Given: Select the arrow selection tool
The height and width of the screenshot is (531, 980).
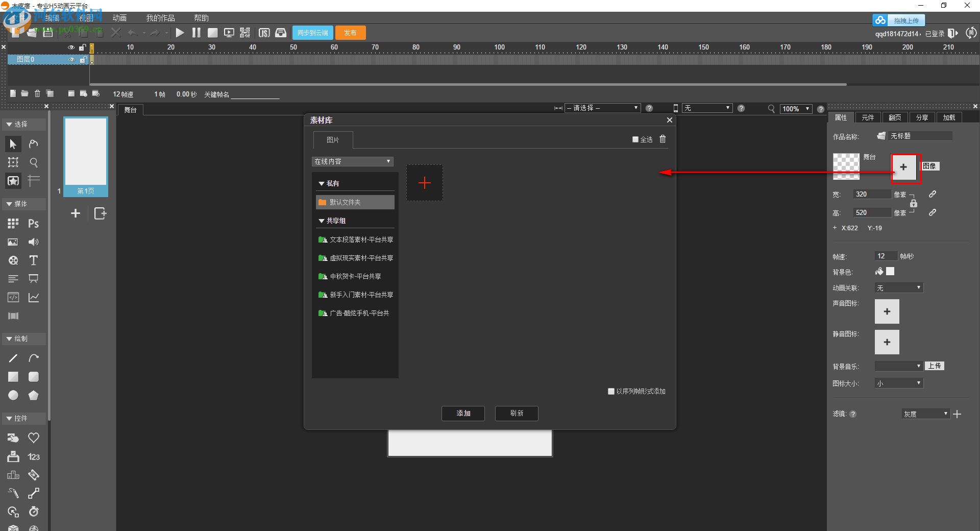Looking at the screenshot, I should (x=13, y=144).
